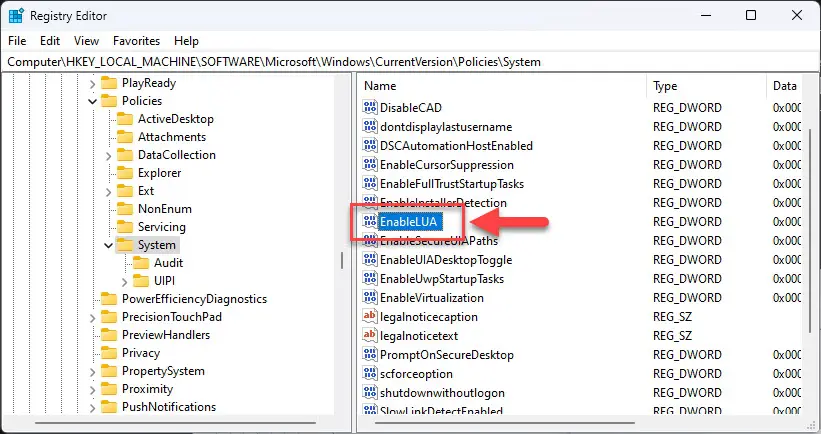
Task: Click the DWORD icon beside DisableCAD
Action: click(370, 107)
